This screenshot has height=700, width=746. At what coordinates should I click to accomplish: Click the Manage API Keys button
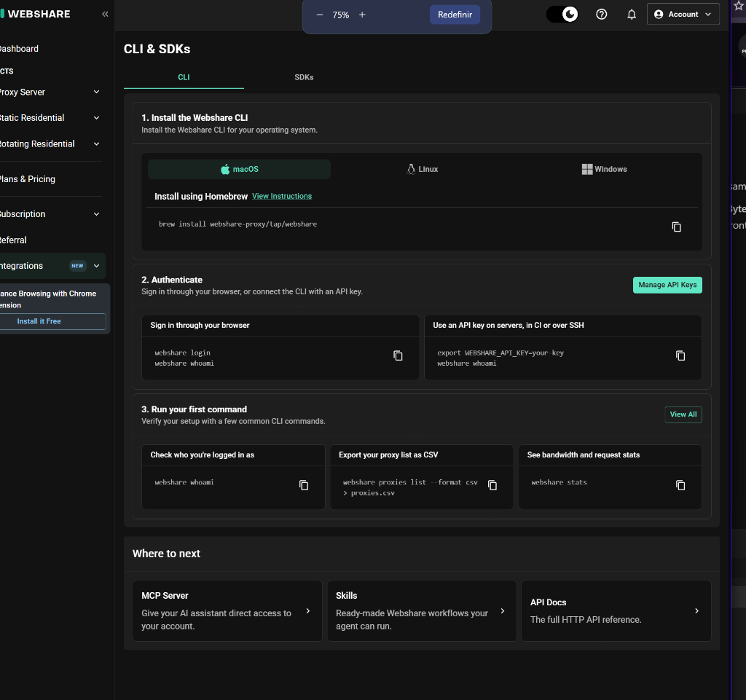(x=667, y=285)
